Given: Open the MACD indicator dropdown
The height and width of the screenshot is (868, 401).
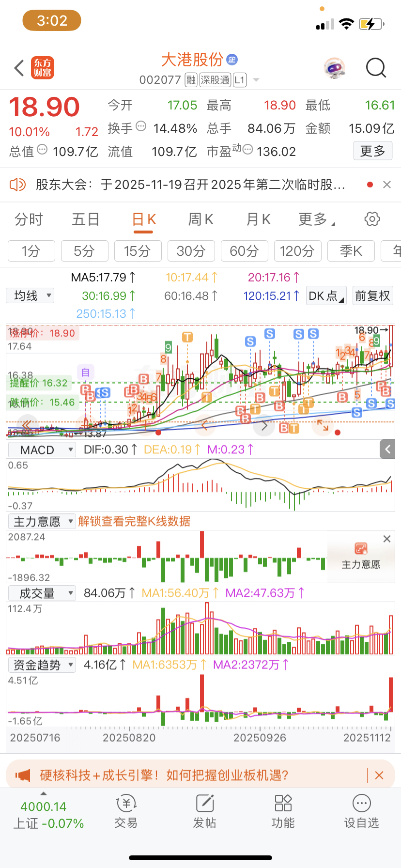Looking at the screenshot, I should pos(42,450).
